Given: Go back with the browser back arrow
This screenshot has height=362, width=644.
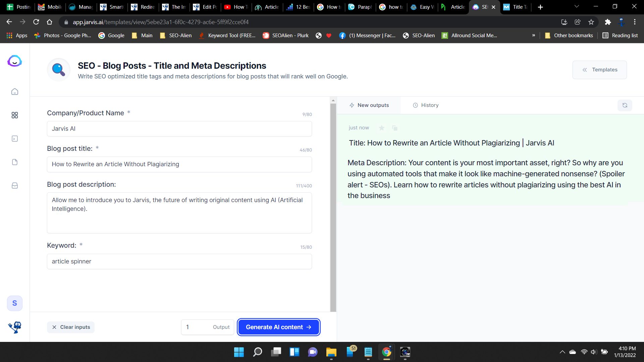Looking at the screenshot, I should [9, 22].
